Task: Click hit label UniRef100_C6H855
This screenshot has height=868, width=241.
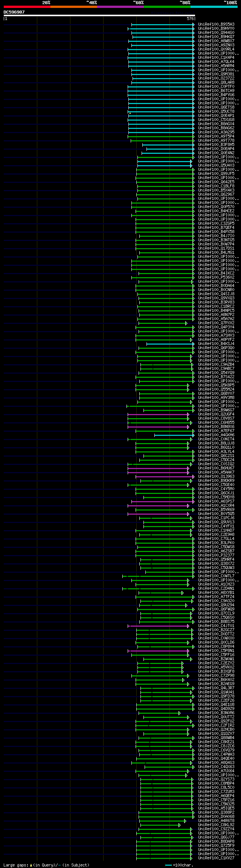Action: (x=216, y=423)
